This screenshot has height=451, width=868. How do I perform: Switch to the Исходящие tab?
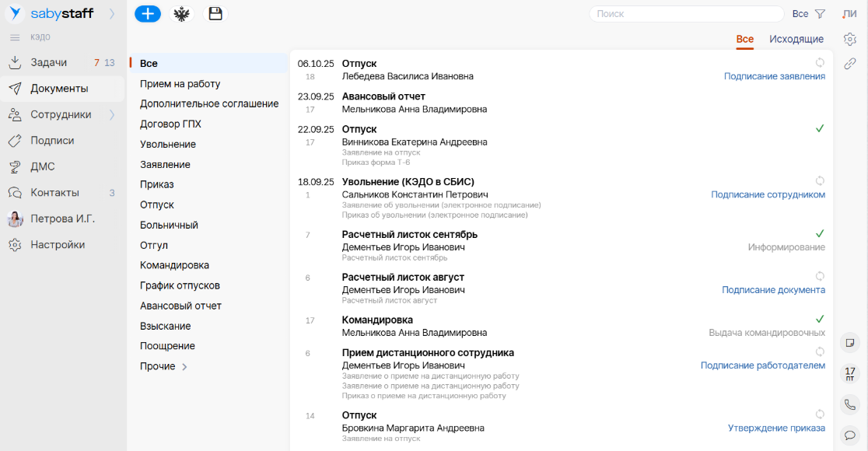(796, 39)
